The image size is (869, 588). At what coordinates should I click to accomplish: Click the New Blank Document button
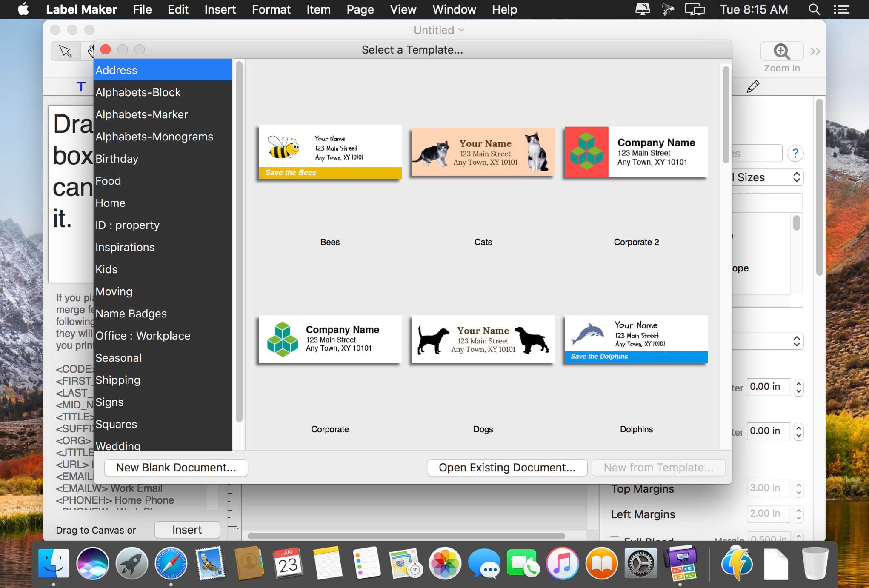(x=176, y=467)
